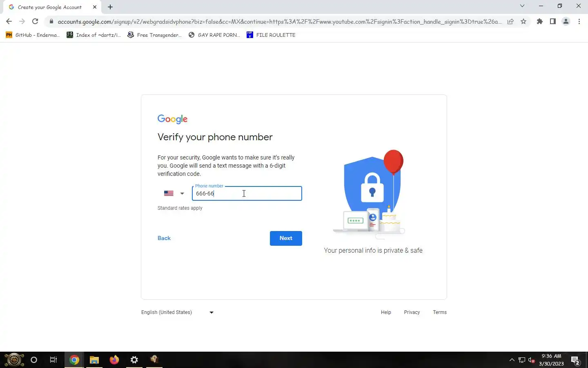This screenshot has height=368, width=588.
Task: Show hidden system tray icons arrow
Action: tap(512, 360)
